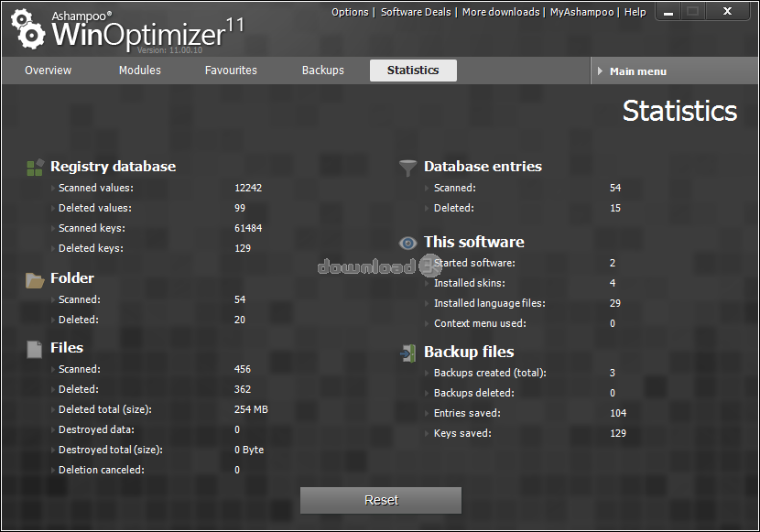The image size is (760, 532).
Task: Click the Destroyed total (size): label
Action: click(x=111, y=450)
